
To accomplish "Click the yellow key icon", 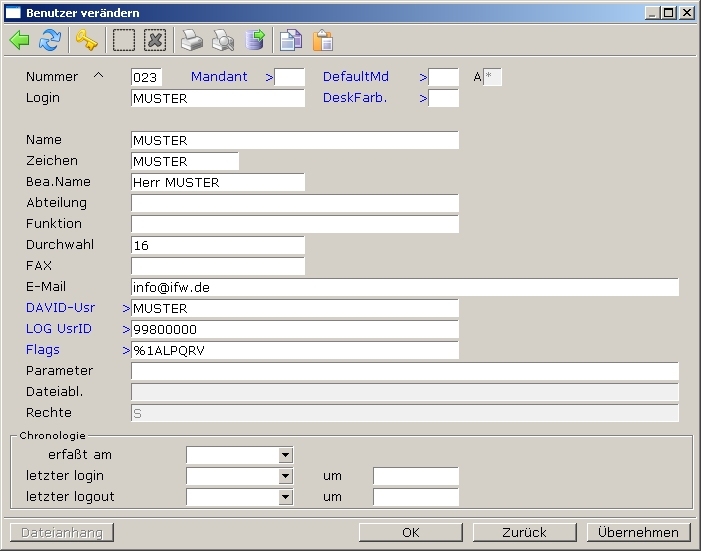I will (87, 40).
